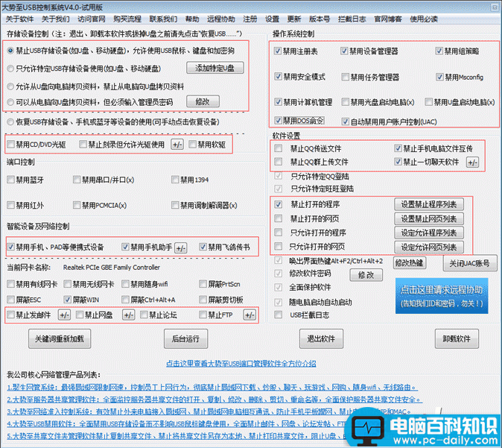Image resolution: width=502 pixels, height=448 pixels.
Task: Uncheck 禁用设备管理器 checkbox
Action: coord(344,51)
